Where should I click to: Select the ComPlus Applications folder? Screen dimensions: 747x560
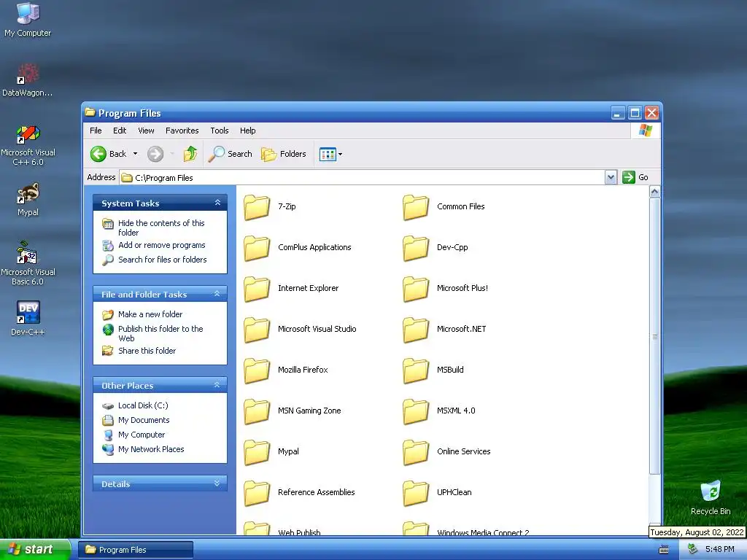tap(298, 248)
